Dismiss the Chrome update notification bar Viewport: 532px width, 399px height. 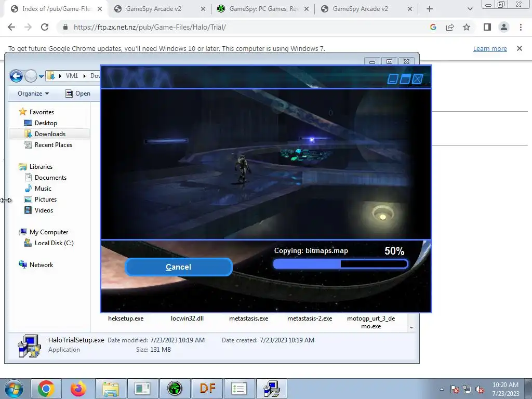point(520,48)
